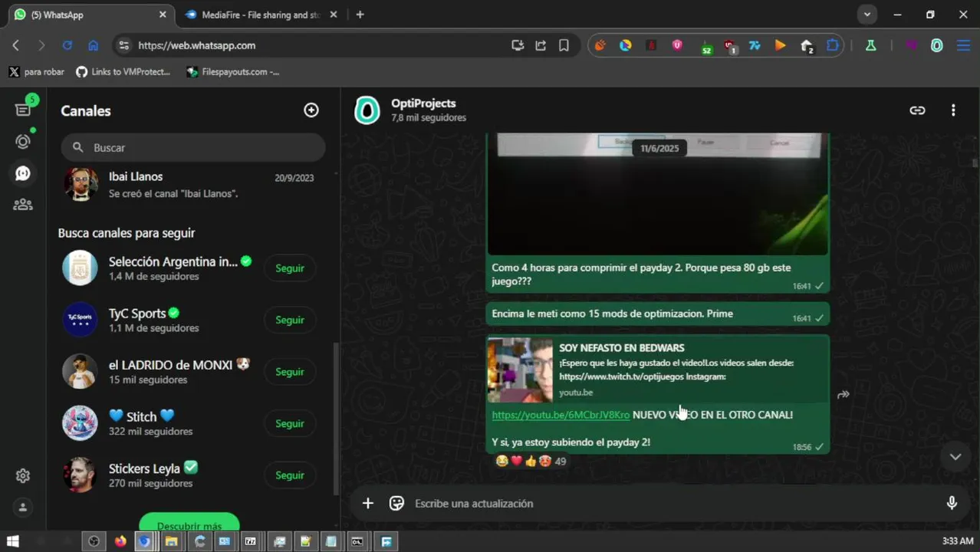Viewport: 980px width, 552px height.
Task: Follow el LADRIDO de MONXI channel
Action: point(290,372)
